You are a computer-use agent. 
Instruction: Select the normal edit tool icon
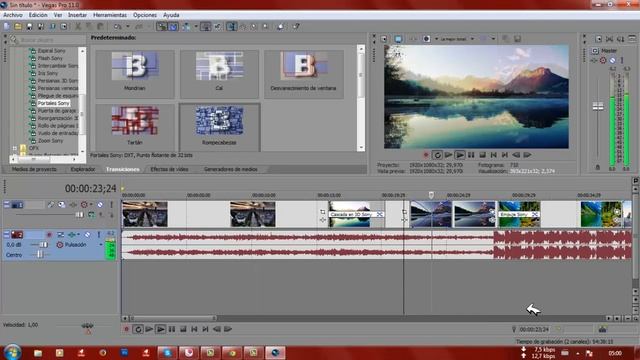(x=231, y=27)
